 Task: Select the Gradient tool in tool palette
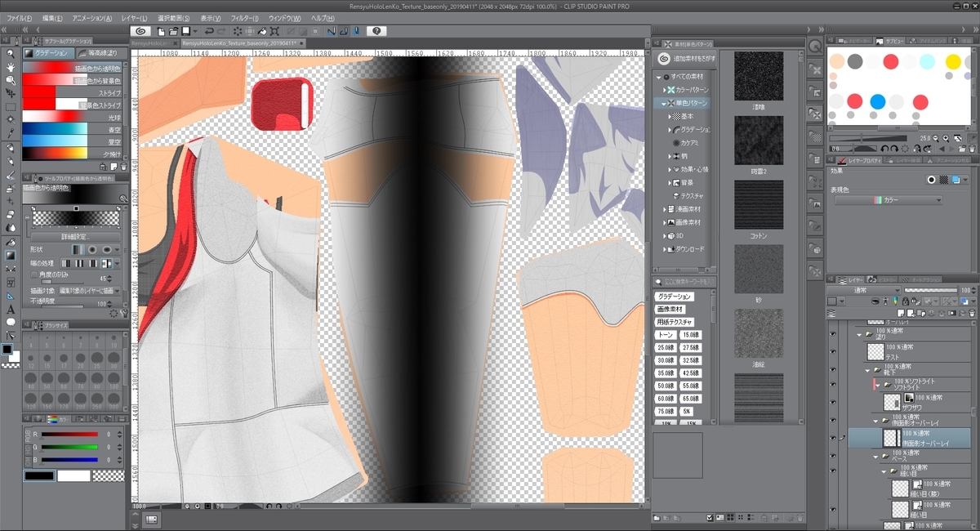click(11, 256)
